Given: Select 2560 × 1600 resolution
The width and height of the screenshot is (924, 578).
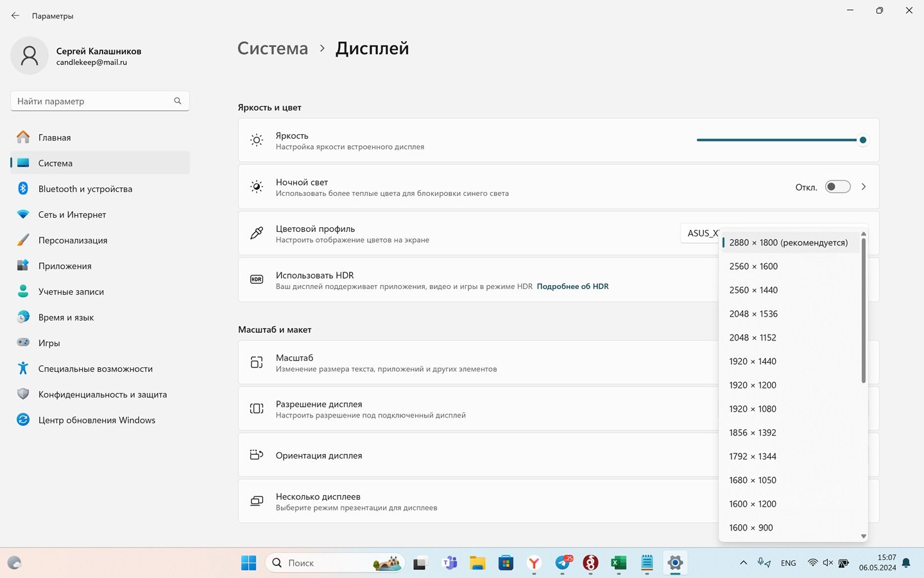Looking at the screenshot, I should (x=791, y=267).
